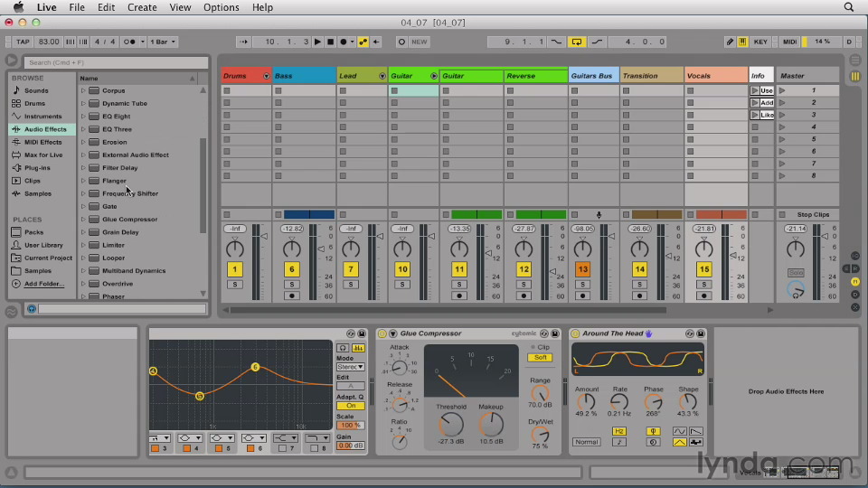Image resolution: width=868 pixels, height=488 pixels.
Task: Select Max for Live category
Action: coord(43,155)
